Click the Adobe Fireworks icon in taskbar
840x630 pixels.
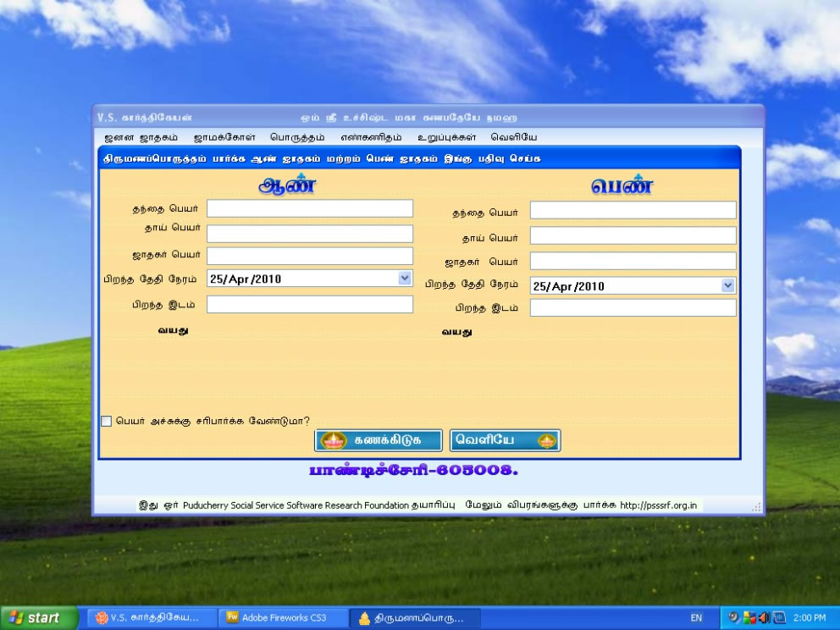(x=233, y=617)
